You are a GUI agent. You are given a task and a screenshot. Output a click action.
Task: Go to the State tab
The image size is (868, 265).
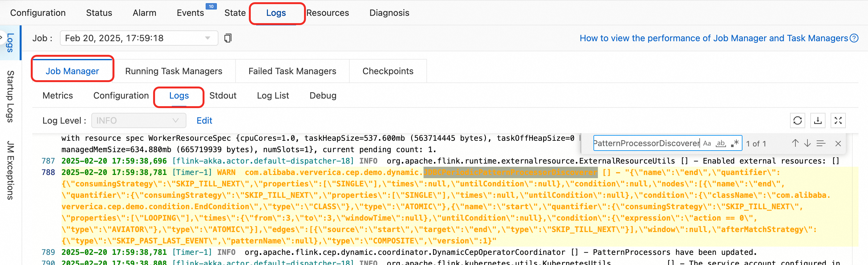235,13
